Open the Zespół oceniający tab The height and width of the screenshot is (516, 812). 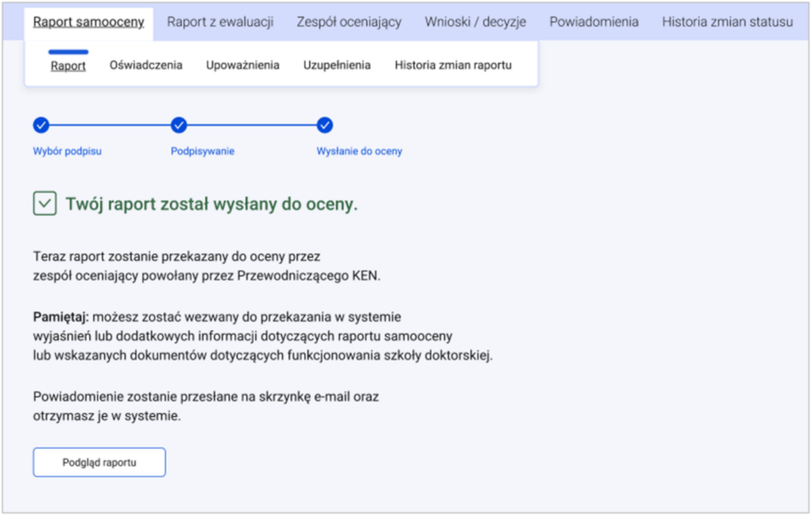(x=349, y=21)
